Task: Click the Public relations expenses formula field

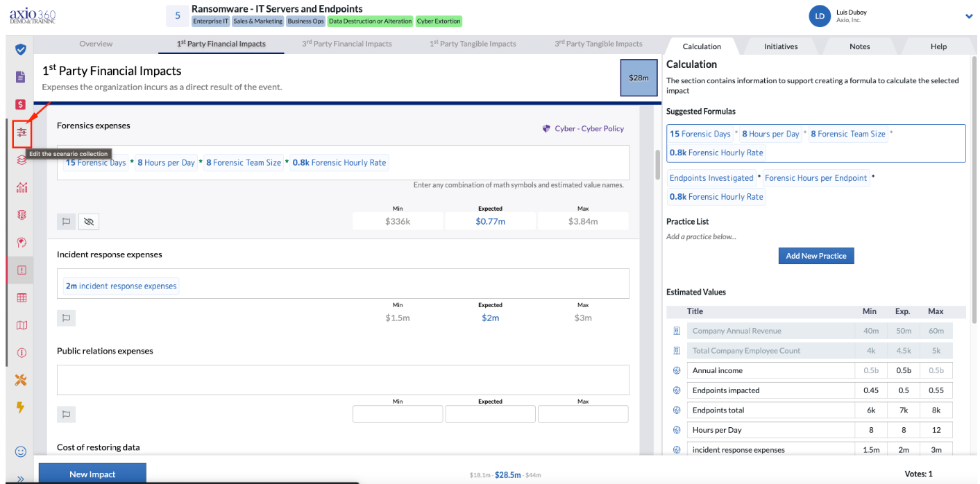Action: coord(343,380)
